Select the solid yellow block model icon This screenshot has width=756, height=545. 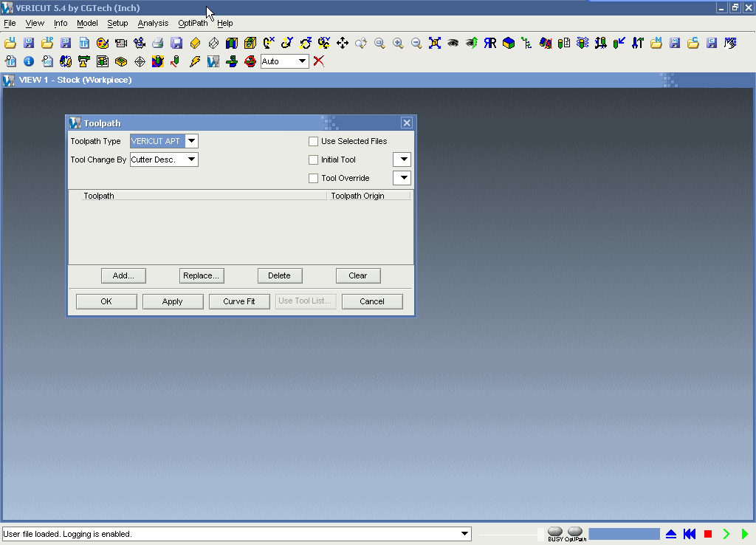pyautogui.click(x=195, y=43)
